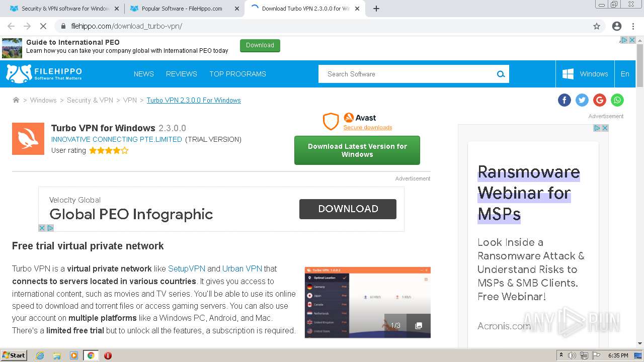Close the Security & VPN software tab
644x362 pixels.
pyautogui.click(x=117, y=9)
